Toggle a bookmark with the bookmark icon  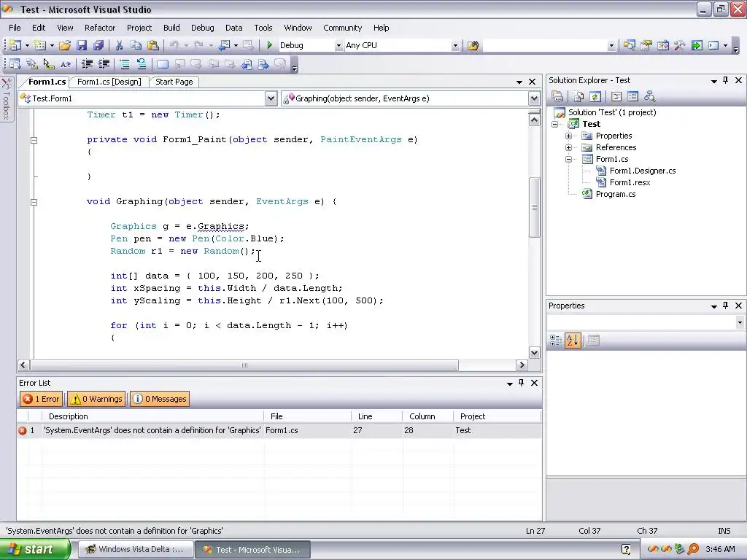coord(163,64)
